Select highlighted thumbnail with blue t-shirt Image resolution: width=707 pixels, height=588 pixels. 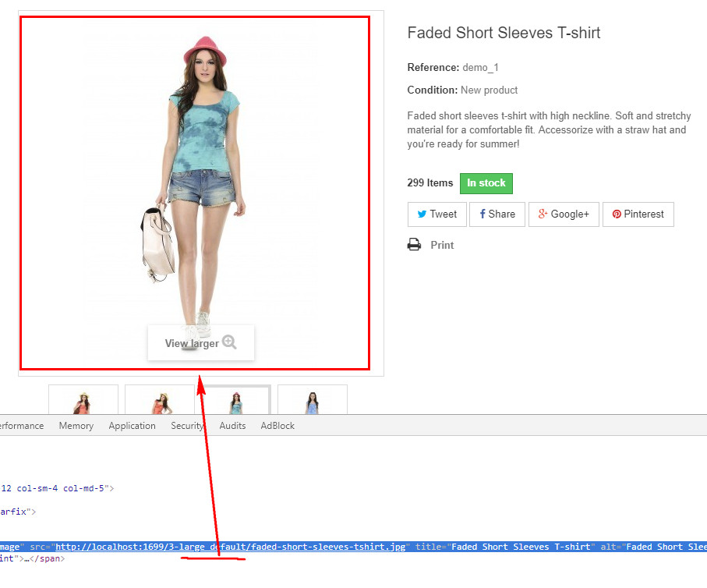[236, 400]
